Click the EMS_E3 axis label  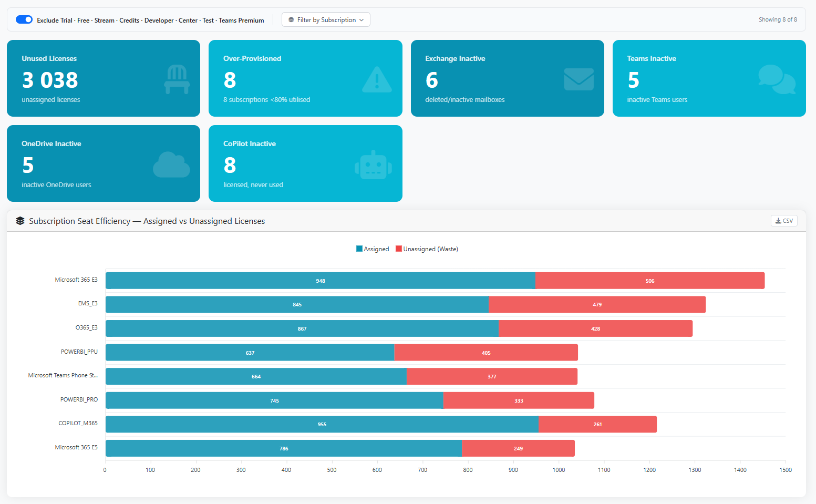coord(88,303)
